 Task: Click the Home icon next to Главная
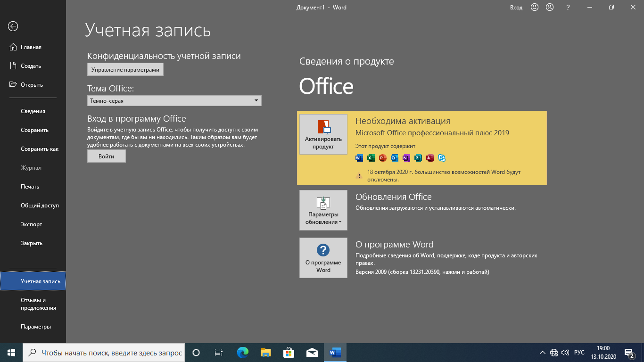coord(13,47)
